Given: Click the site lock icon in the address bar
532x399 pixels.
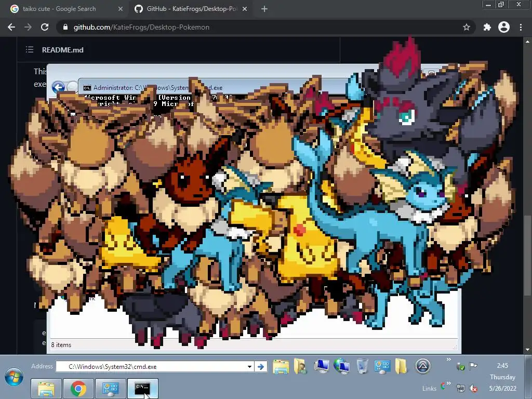Looking at the screenshot, I should tap(65, 27).
